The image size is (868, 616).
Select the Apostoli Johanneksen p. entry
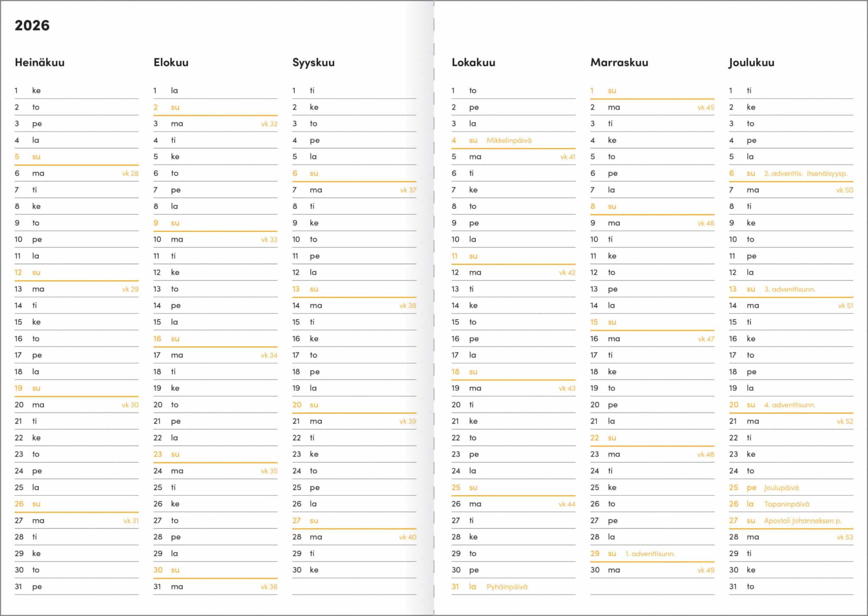click(x=803, y=521)
